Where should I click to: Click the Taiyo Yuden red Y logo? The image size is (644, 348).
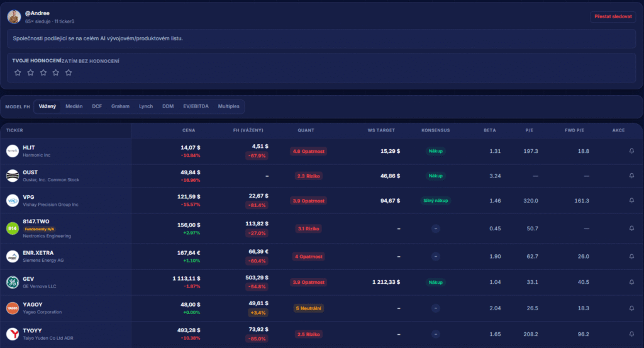(x=13, y=334)
